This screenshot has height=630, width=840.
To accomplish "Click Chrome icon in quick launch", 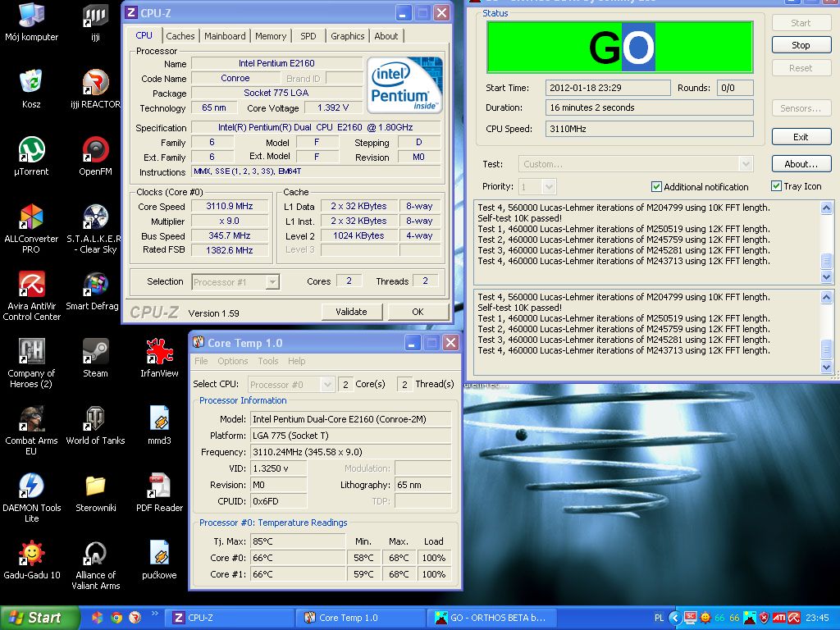I will (x=116, y=618).
